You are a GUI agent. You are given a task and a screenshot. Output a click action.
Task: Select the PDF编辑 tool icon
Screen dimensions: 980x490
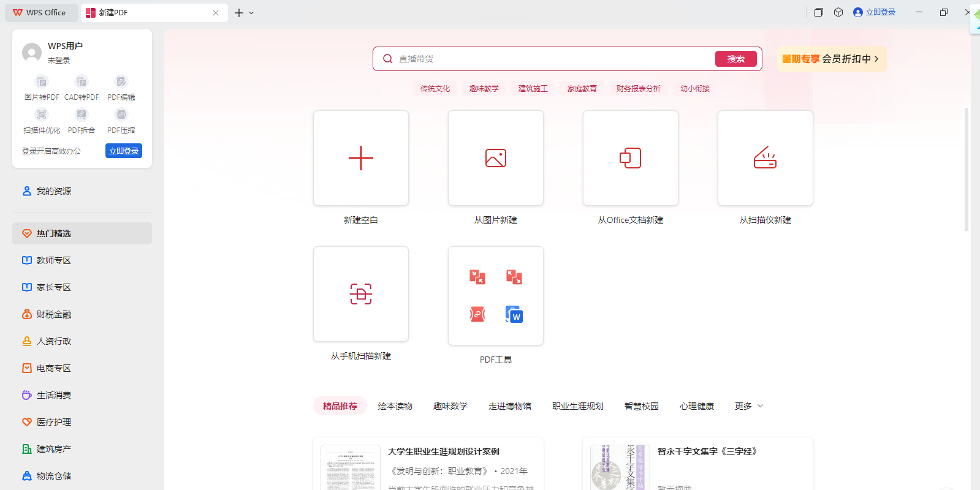coord(121,82)
